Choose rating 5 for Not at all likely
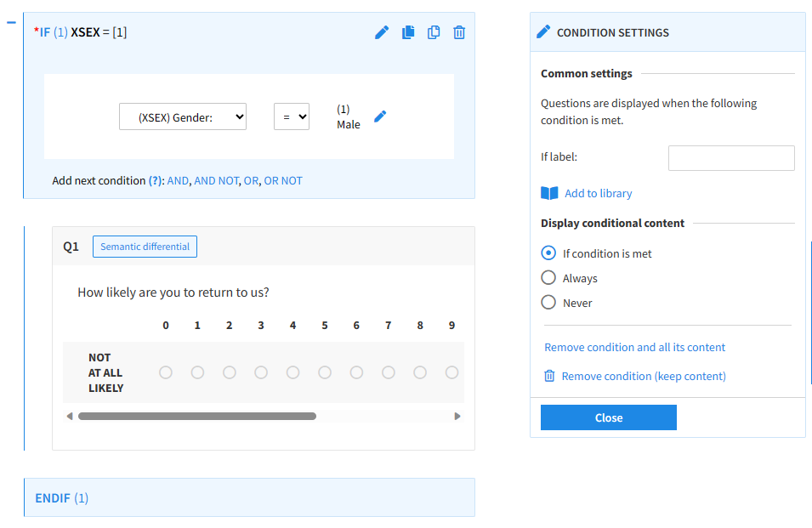The width and height of the screenshot is (812, 528). point(325,372)
